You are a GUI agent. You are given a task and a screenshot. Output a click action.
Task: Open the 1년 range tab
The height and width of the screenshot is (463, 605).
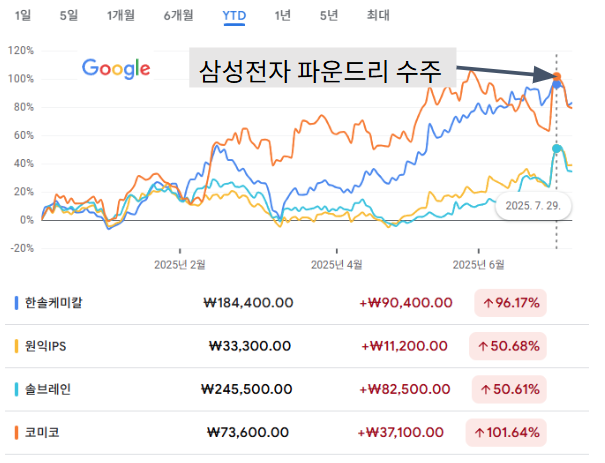(x=282, y=15)
